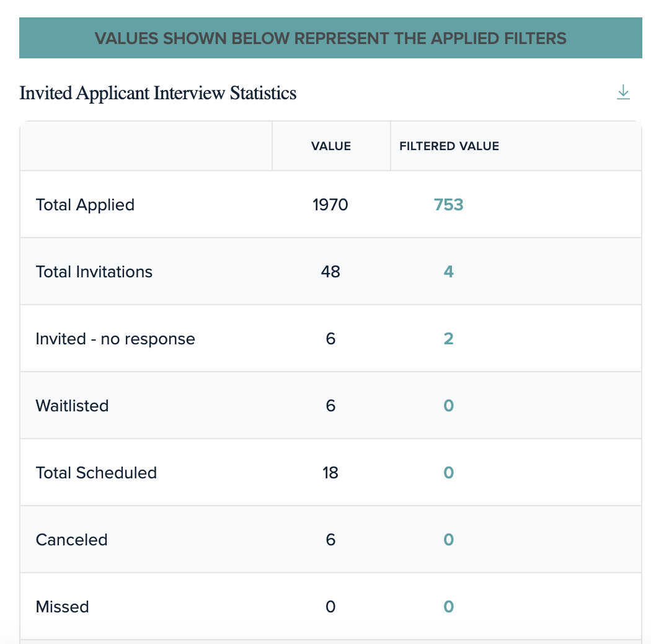Viewport: 651px width, 644px height.
Task: Download the Invited Applicant Interview Statistics table
Action: click(x=623, y=92)
